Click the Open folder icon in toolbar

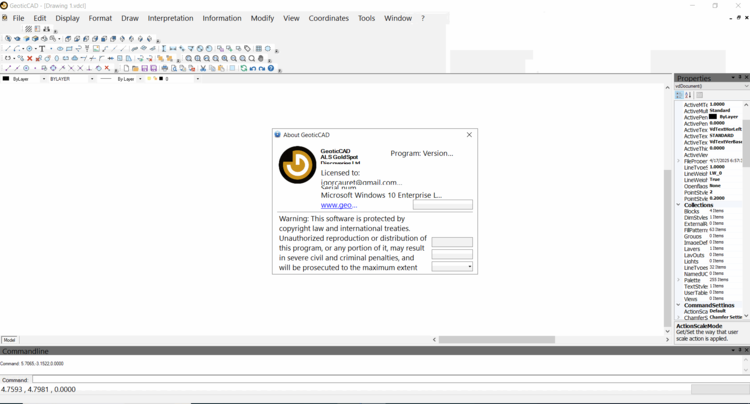135,69
